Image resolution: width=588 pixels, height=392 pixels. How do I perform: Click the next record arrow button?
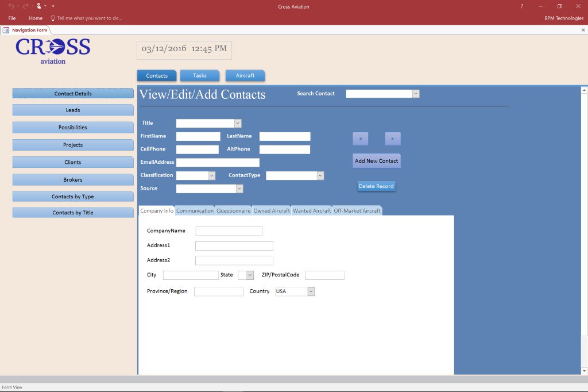393,139
